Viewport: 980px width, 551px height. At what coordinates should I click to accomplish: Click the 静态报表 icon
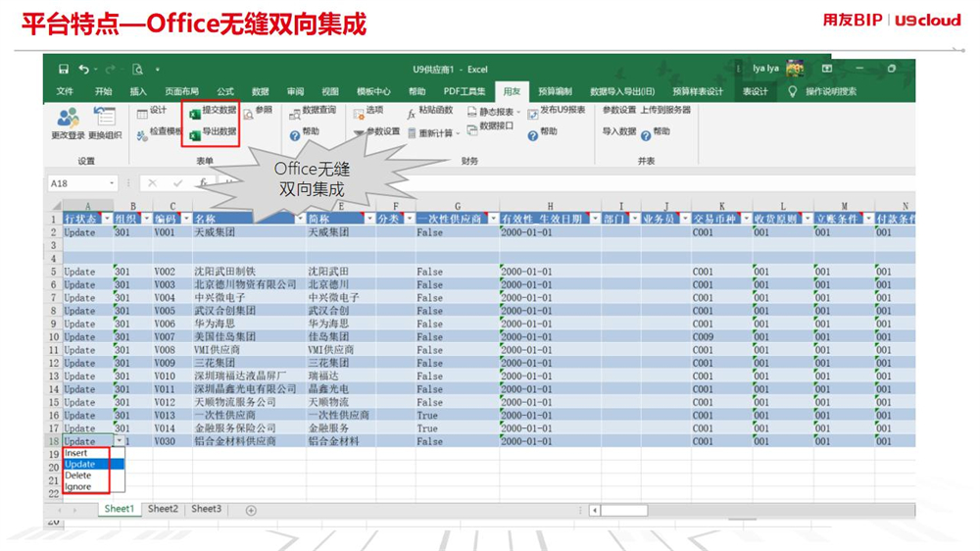(472, 112)
